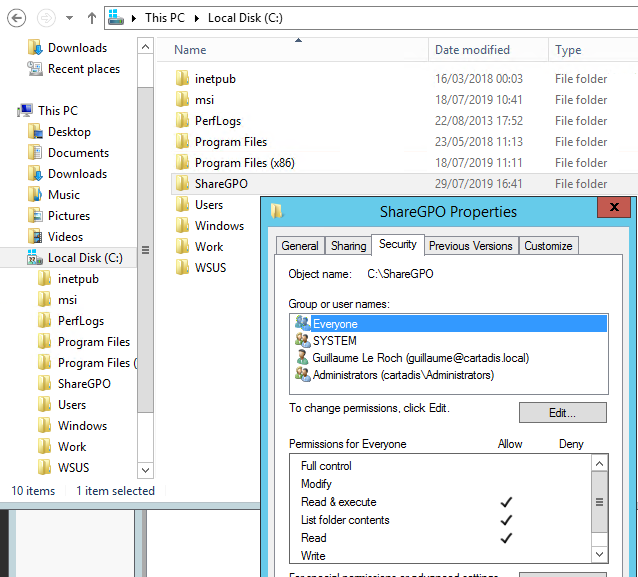Click the Up one level arrow
Viewport: 638px width, 577px height.
[x=92, y=18]
